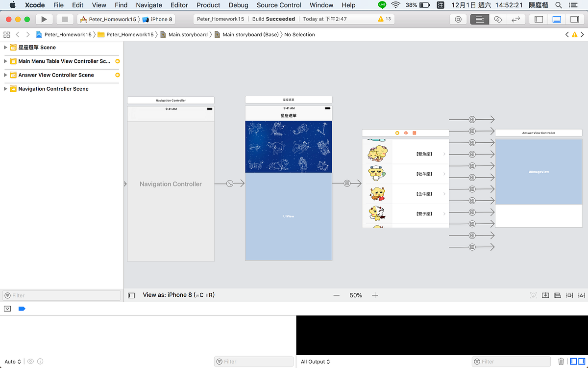Toggle the storyboard document outline
The height and width of the screenshot is (368, 588).
(x=130, y=295)
